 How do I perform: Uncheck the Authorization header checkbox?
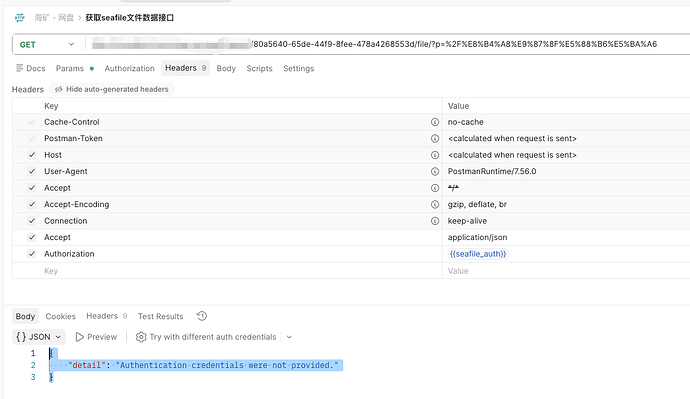coord(32,254)
